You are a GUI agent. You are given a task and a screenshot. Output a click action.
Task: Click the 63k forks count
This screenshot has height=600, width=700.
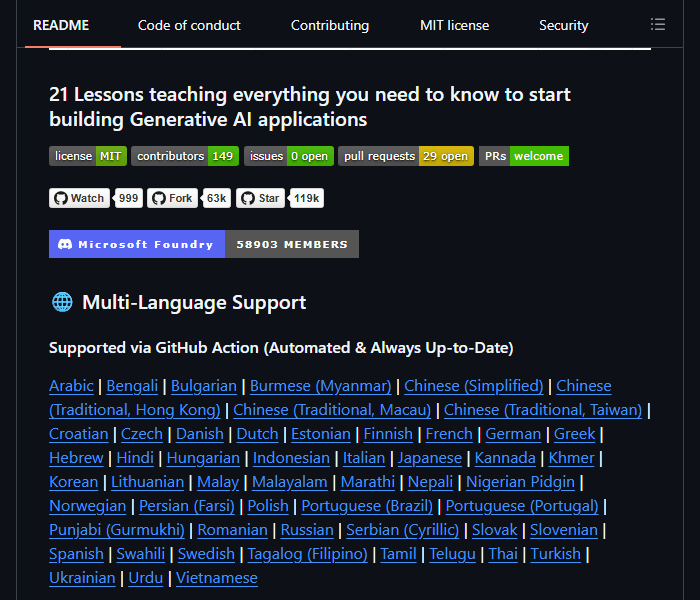(217, 198)
